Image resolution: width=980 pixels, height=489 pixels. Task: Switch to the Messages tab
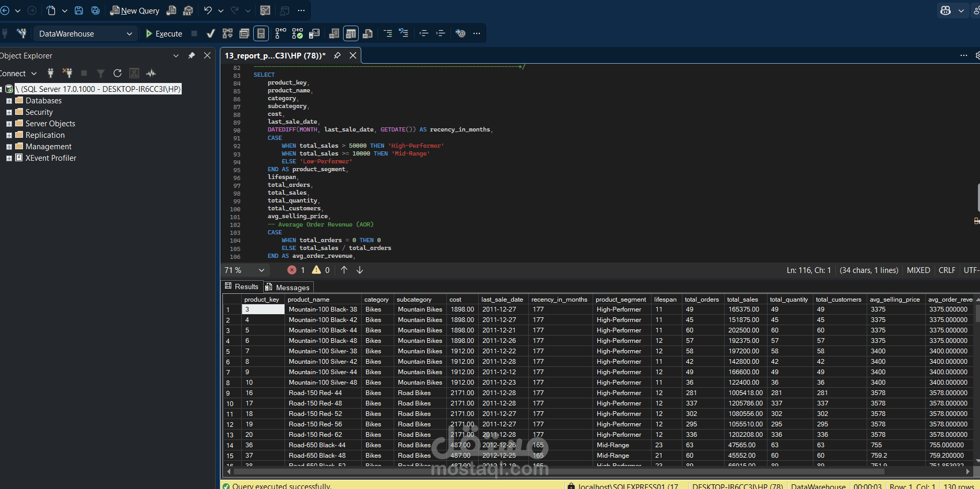tap(288, 287)
